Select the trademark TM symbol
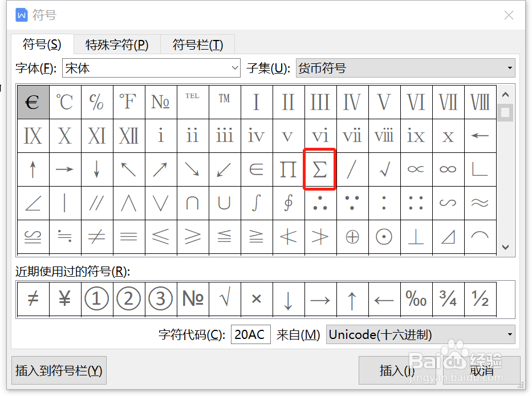The width and height of the screenshot is (532, 396). pyautogui.click(x=224, y=102)
